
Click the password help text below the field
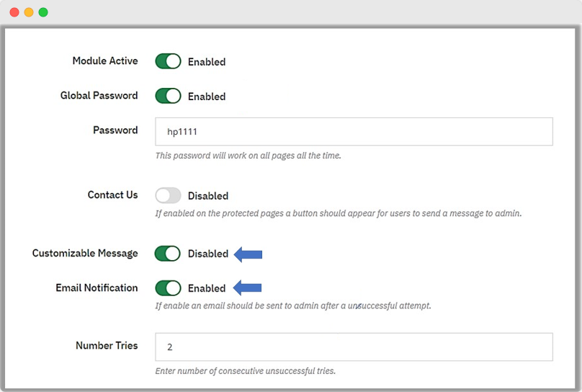248,155
